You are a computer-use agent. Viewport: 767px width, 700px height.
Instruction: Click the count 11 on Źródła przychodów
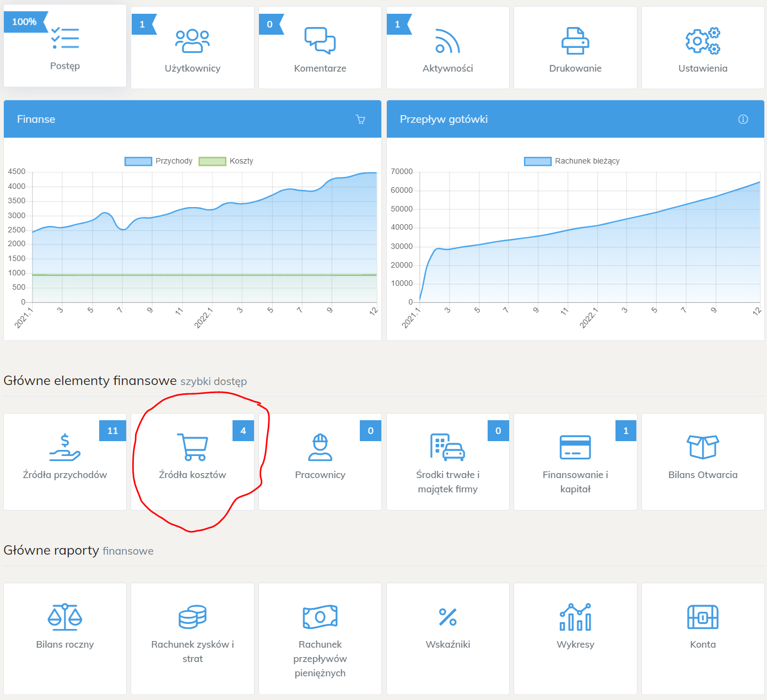[x=112, y=431]
